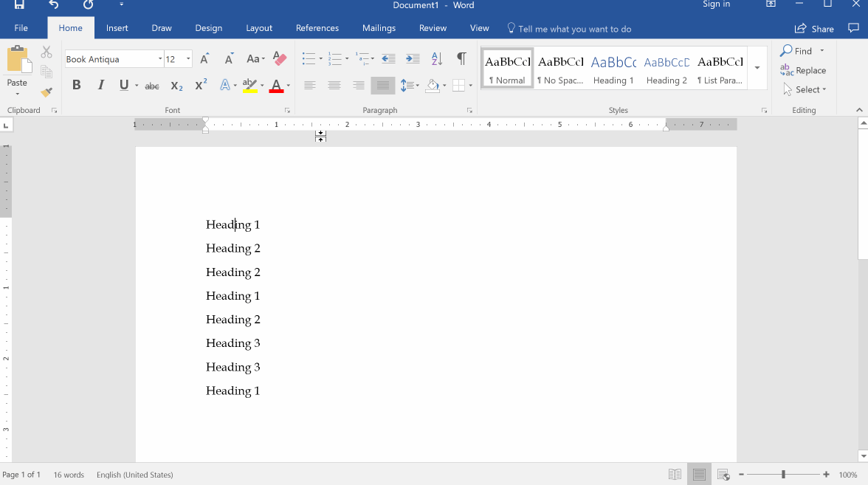Increase paragraph indent
The image size is (868, 485).
click(413, 58)
